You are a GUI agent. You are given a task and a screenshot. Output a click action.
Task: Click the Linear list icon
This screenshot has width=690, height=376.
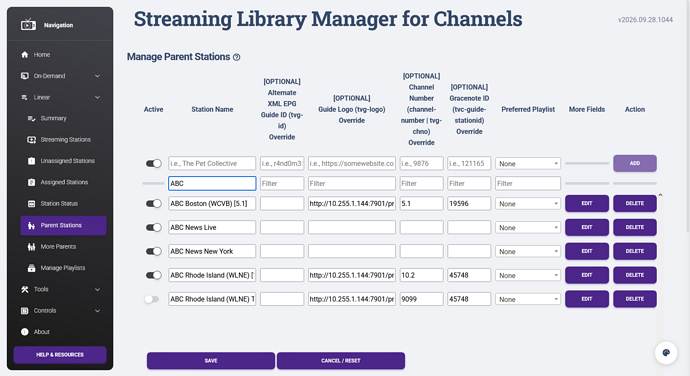(25, 97)
